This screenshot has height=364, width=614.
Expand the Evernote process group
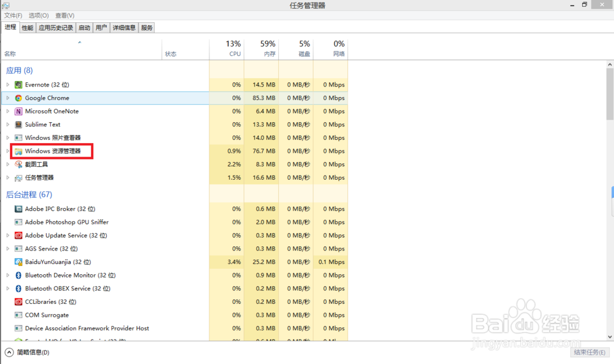7,85
